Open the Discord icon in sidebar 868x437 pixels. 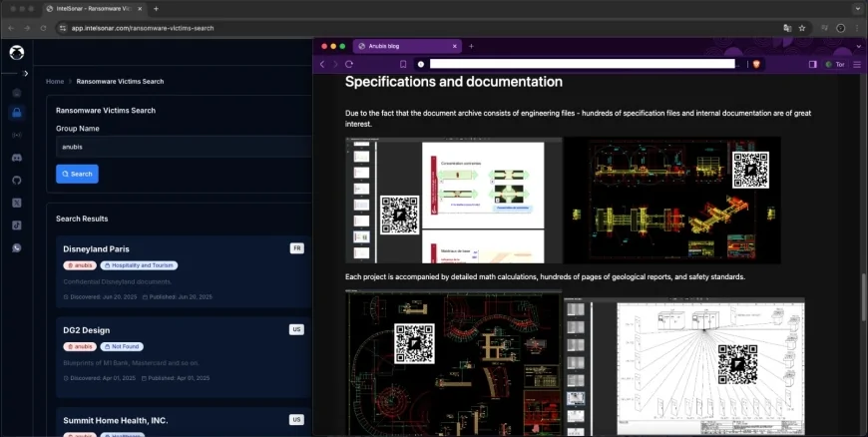pos(17,158)
